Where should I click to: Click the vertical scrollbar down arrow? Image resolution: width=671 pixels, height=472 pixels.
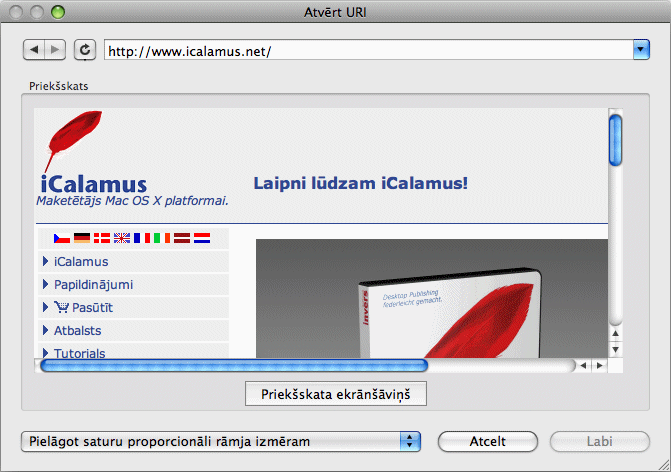[x=615, y=350]
